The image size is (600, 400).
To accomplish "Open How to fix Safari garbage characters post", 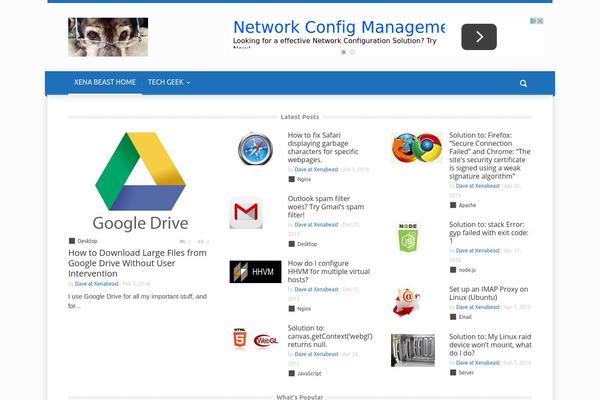I will click(x=323, y=147).
